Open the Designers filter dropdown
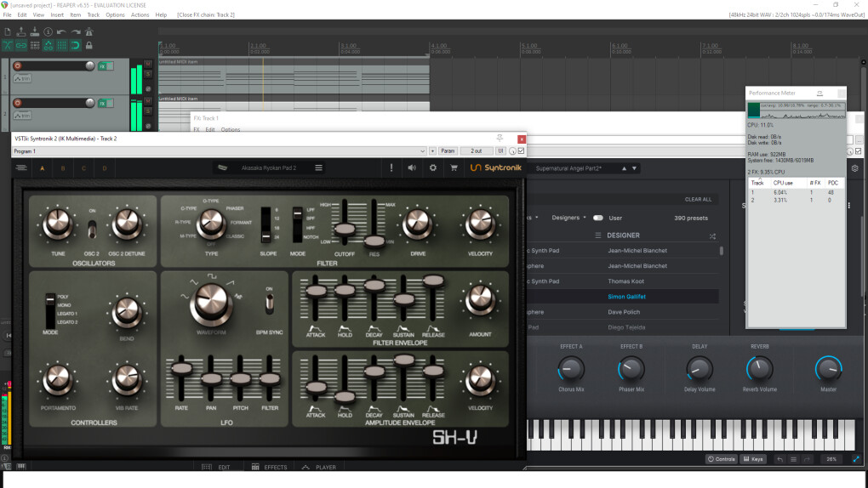Screen dimensions: 868x488 pyautogui.click(x=568, y=218)
